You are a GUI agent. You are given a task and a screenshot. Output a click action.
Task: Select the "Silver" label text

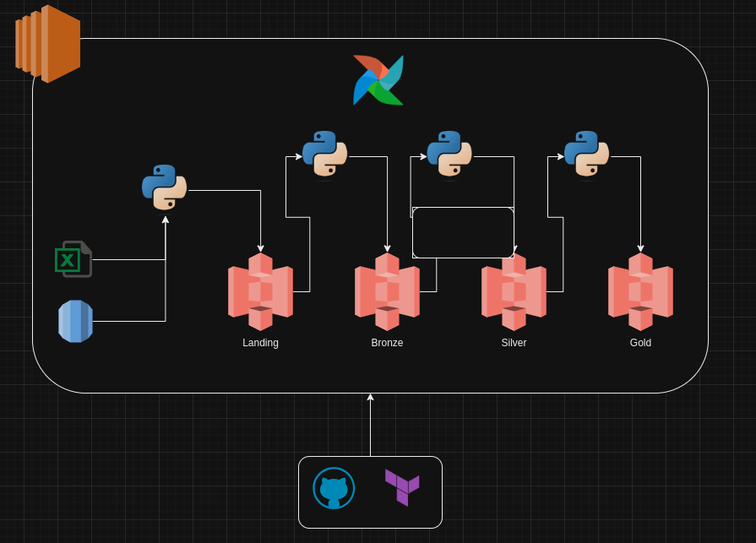(x=514, y=343)
